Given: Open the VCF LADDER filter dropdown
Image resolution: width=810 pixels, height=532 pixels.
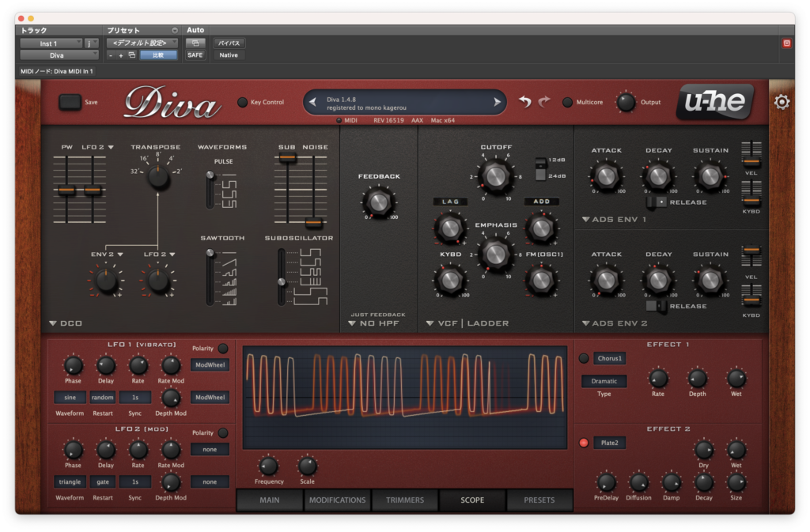Looking at the screenshot, I should pyautogui.click(x=467, y=323).
